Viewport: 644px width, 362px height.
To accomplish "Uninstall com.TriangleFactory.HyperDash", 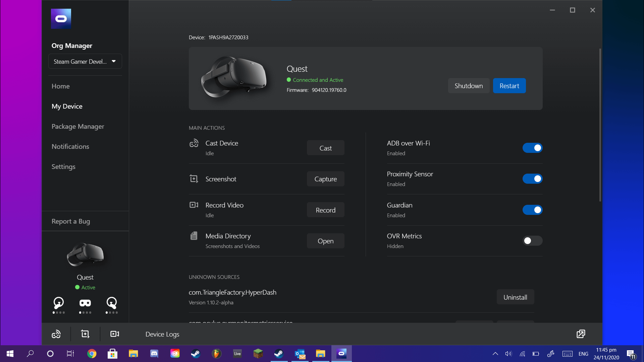I will [515, 297].
